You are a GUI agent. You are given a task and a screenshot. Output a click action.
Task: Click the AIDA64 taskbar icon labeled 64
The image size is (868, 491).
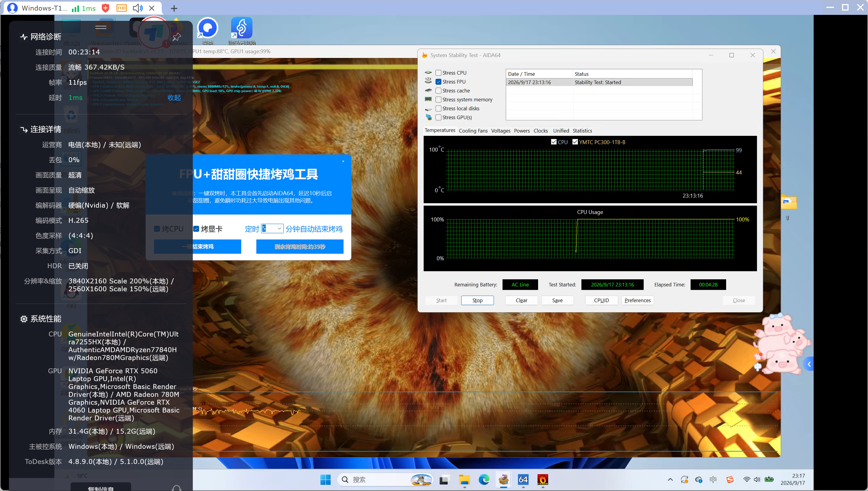point(523,479)
